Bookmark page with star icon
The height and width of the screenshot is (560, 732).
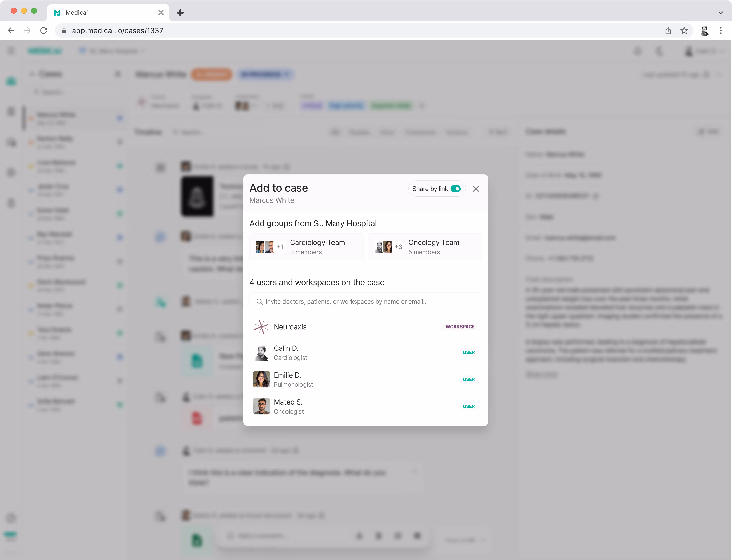point(684,31)
